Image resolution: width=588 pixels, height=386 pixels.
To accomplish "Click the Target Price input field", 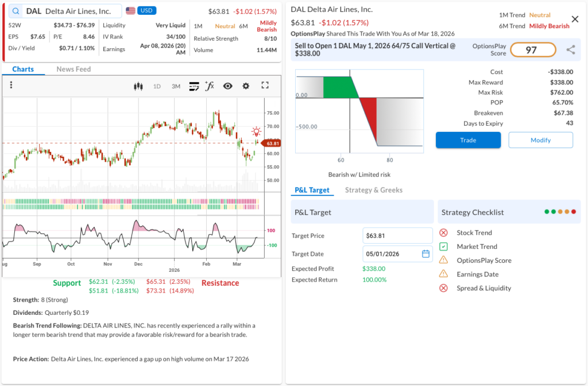I will tap(397, 235).
